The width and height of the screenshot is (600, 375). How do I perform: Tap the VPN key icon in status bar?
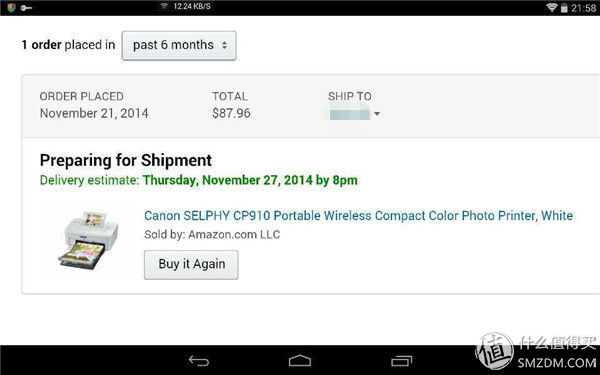pyautogui.click(x=26, y=8)
